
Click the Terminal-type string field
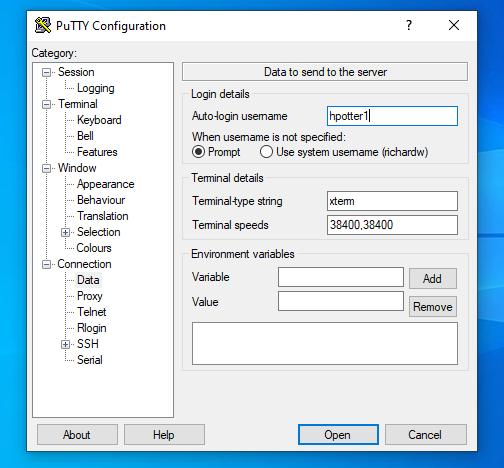click(x=392, y=201)
